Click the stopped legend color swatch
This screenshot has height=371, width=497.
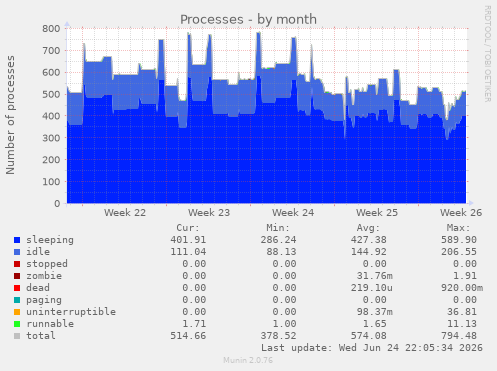17,264
